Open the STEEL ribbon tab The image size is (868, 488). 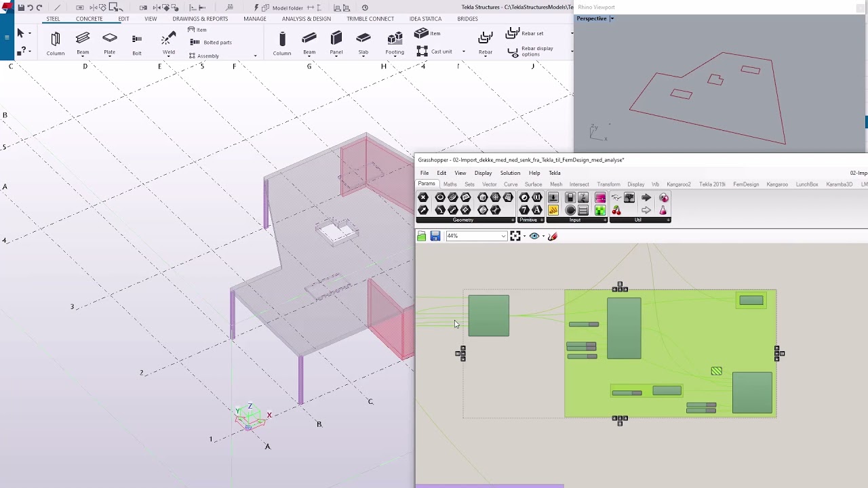[53, 19]
